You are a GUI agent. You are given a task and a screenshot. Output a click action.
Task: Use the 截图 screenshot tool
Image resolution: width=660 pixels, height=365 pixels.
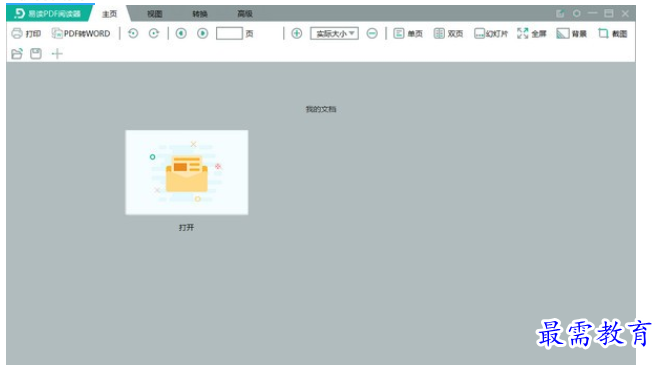click(612, 34)
